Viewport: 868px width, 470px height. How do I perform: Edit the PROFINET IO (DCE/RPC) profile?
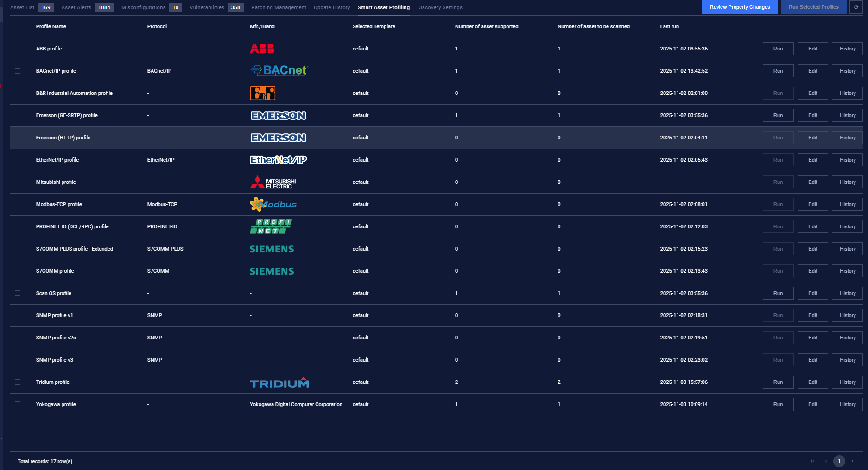[813, 226]
